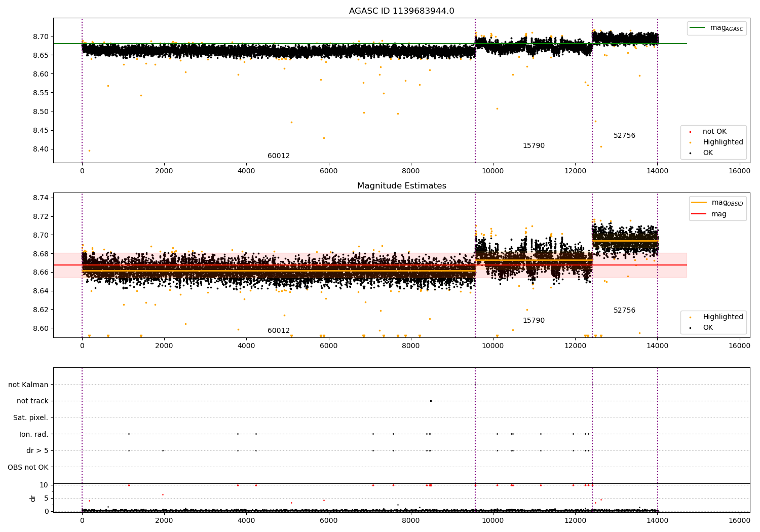The width and height of the screenshot is (760, 532).
Task: Click the 'OBS not OK' row label
Action: [x=28, y=467]
